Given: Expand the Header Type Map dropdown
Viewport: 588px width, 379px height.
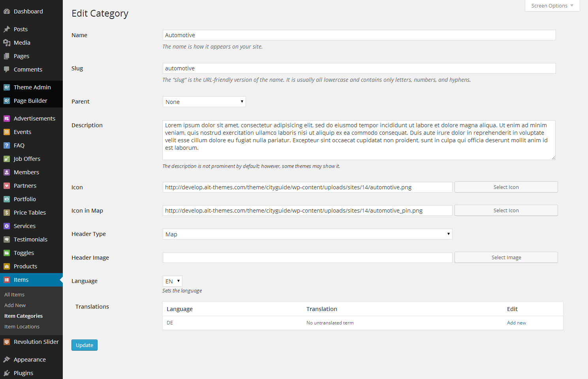Looking at the screenshot, I should [x=307, y=234].
